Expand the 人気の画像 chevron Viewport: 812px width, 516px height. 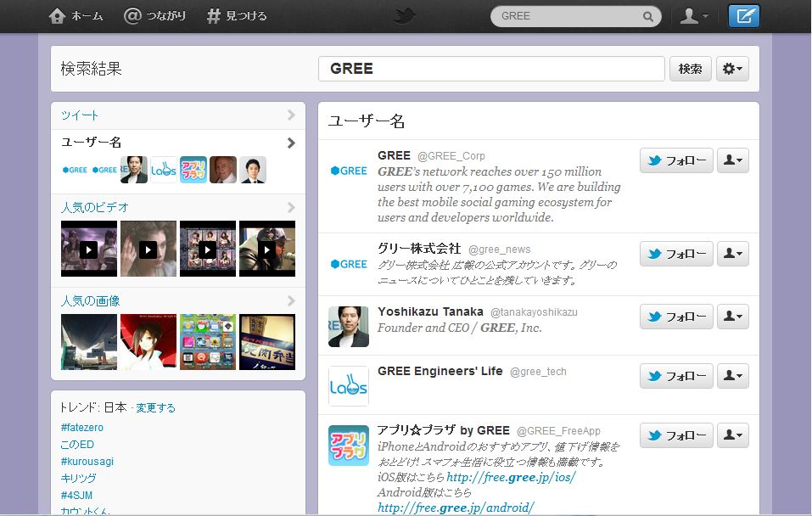click(291, 300)
